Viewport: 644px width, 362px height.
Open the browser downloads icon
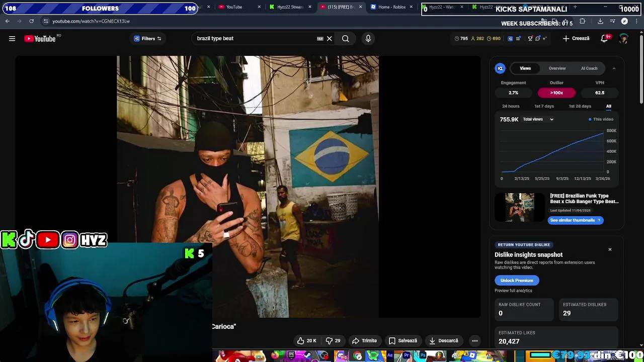click(x=600, y=21)
